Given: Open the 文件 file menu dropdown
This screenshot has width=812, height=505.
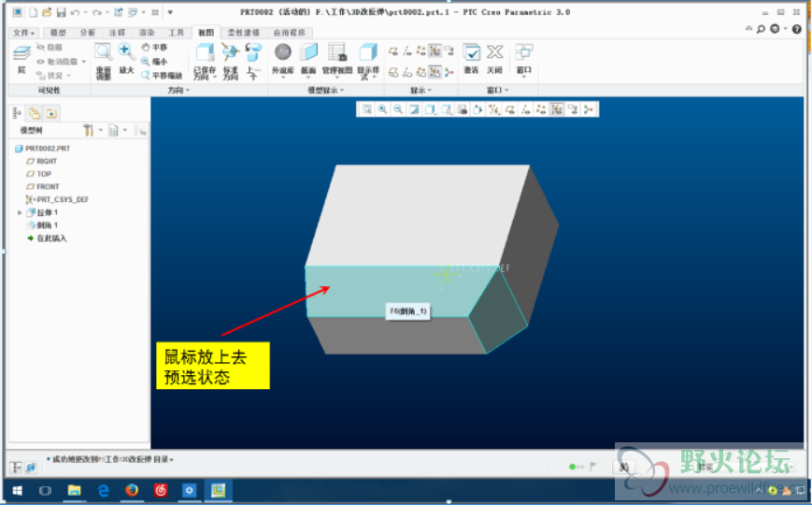Looking at the screenshot, I should [23, 33].
